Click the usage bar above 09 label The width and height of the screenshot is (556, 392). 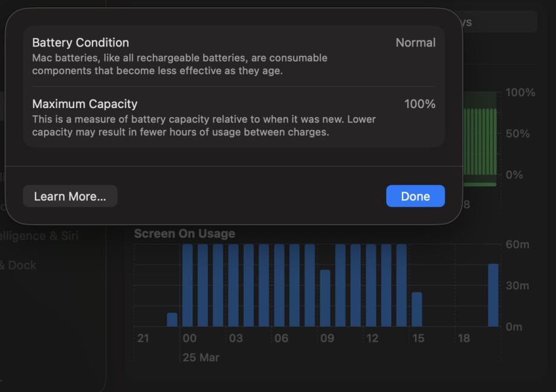325,298
